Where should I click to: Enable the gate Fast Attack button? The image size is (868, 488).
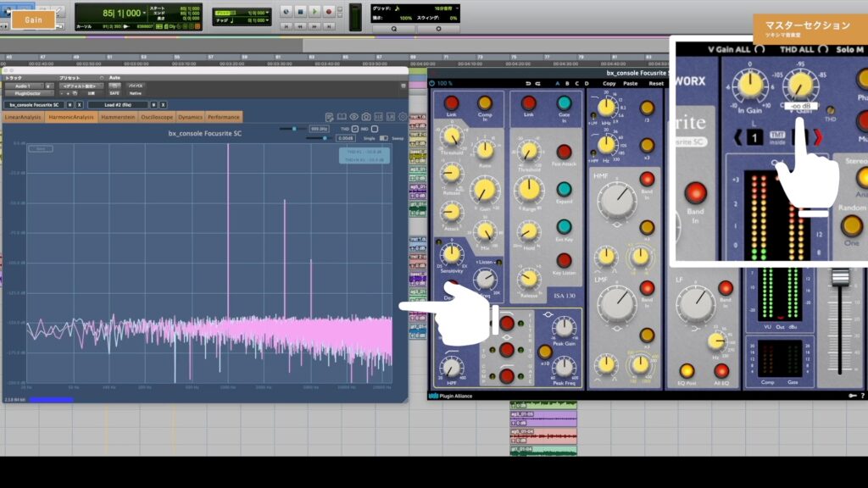pos(564,152)
